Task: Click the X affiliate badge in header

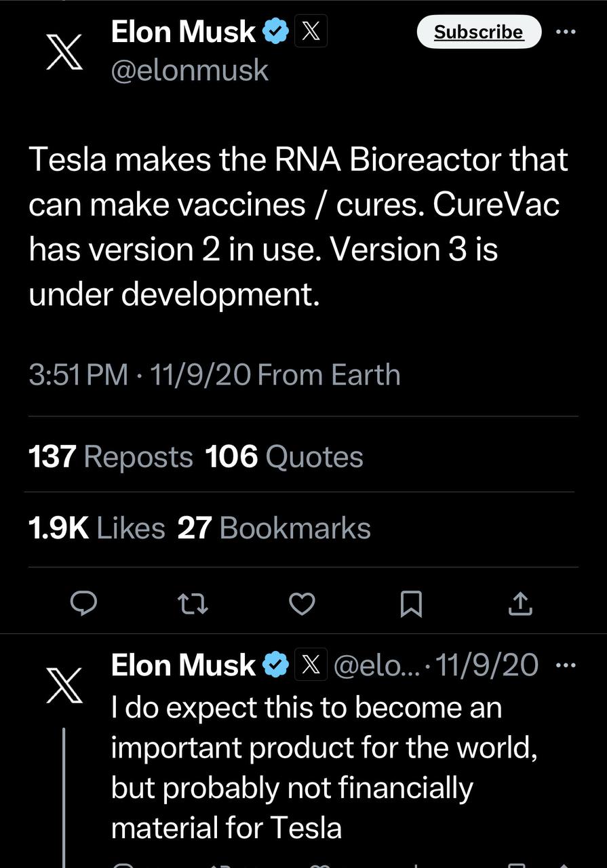Action: pos(310,32)
